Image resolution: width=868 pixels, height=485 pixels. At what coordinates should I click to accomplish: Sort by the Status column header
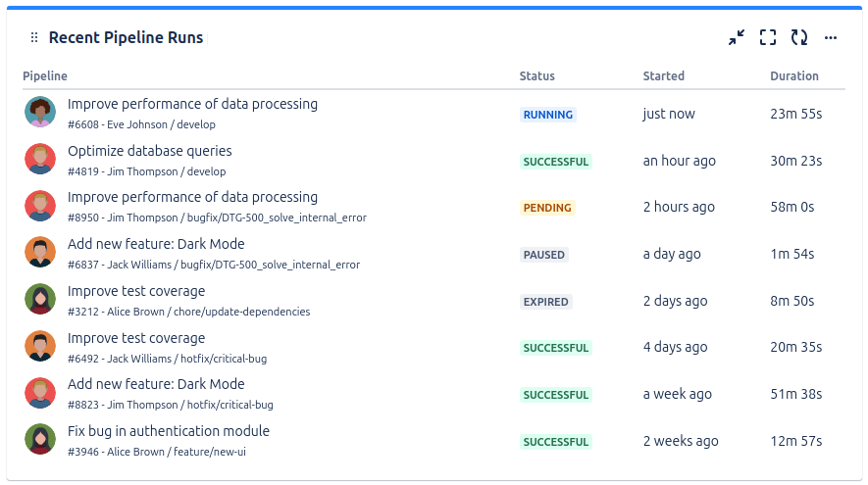(536, 76)
